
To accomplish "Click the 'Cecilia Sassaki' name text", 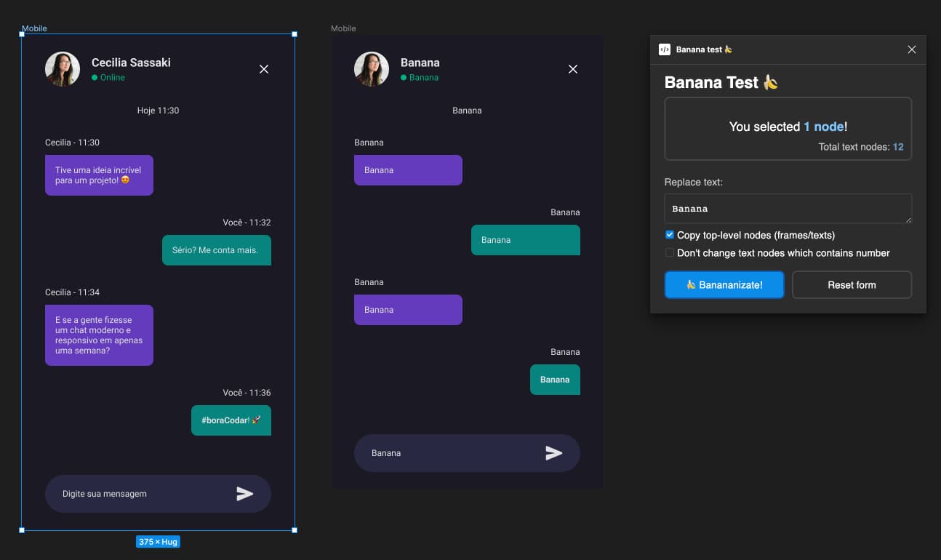I will point(131,63).
